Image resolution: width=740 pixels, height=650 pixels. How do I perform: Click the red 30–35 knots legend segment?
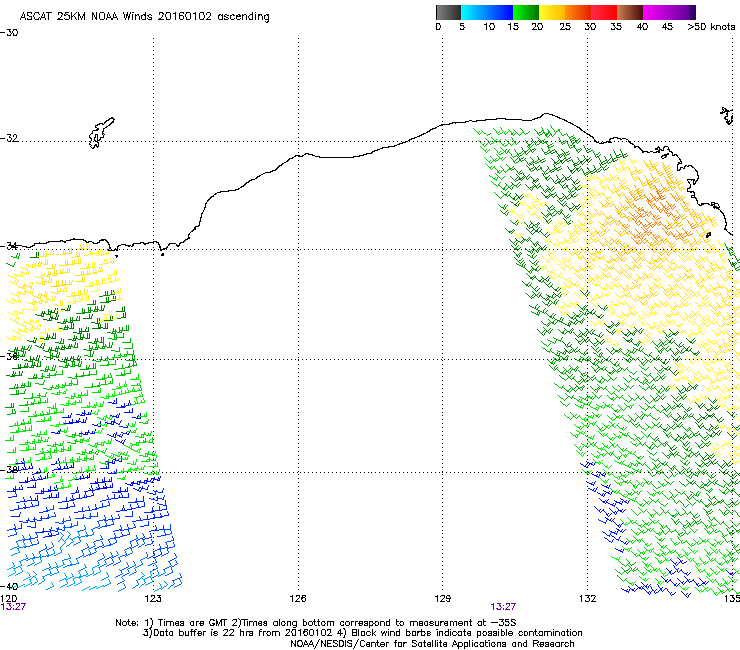[604, 12]
